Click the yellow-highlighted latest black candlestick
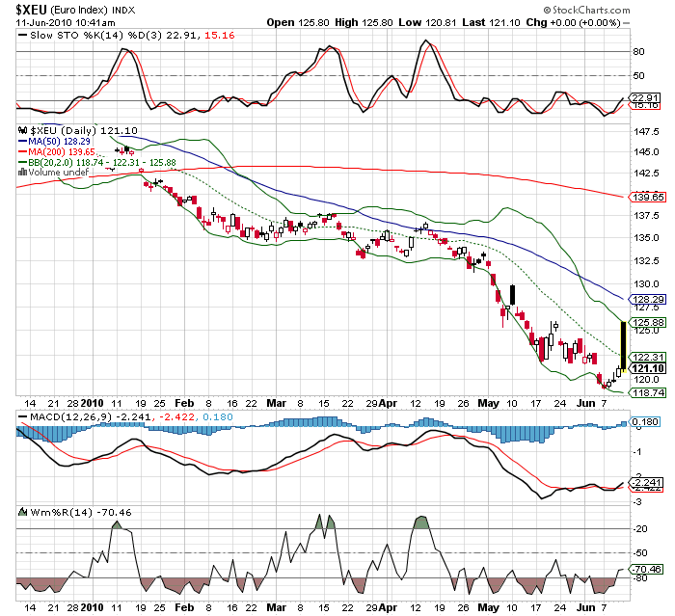The width and height of the screenshot is (675, 616). (623, 346)
